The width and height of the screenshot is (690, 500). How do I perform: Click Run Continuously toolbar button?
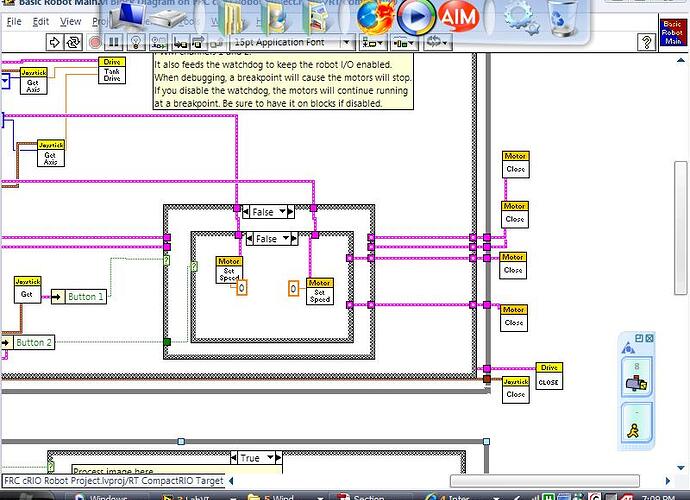(x=73, y=43)
